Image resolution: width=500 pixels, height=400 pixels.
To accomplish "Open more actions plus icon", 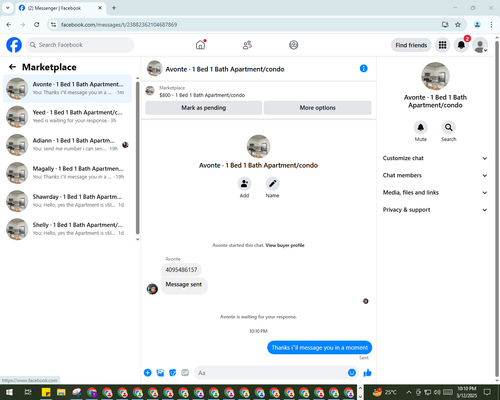I will point(148,373).
